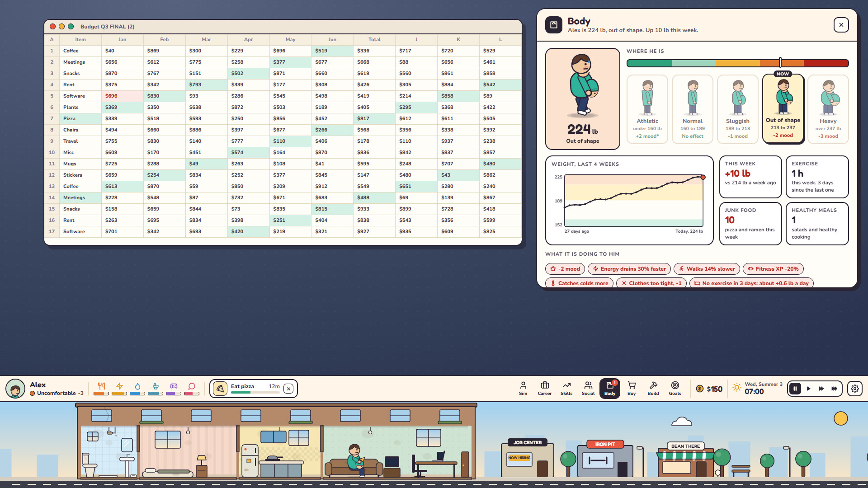This screenshot has height=488, width=868.
Task: Pause the game
Action: pos(795,389)
